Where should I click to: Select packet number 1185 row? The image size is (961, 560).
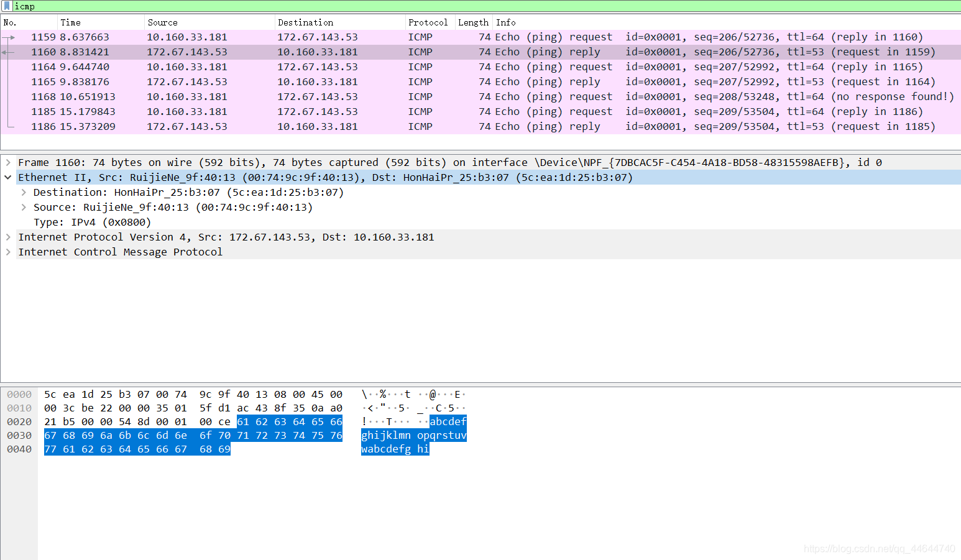(480, 112)
